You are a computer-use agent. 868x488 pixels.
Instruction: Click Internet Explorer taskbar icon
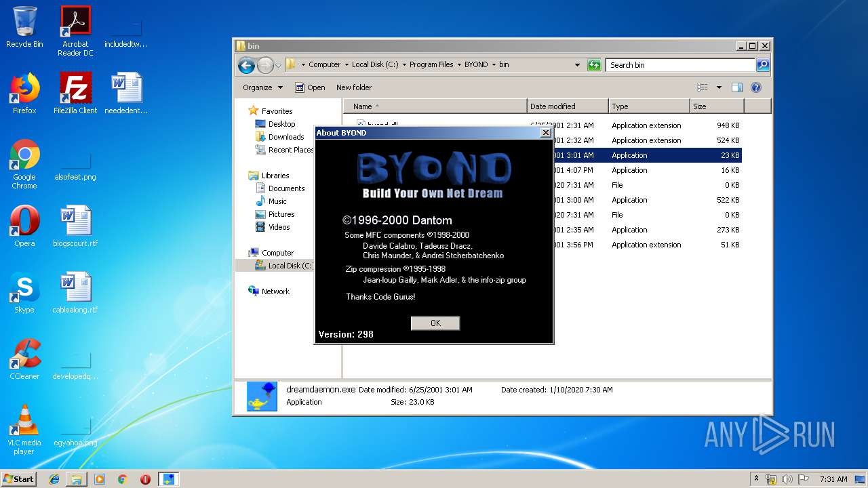point(54,479)
